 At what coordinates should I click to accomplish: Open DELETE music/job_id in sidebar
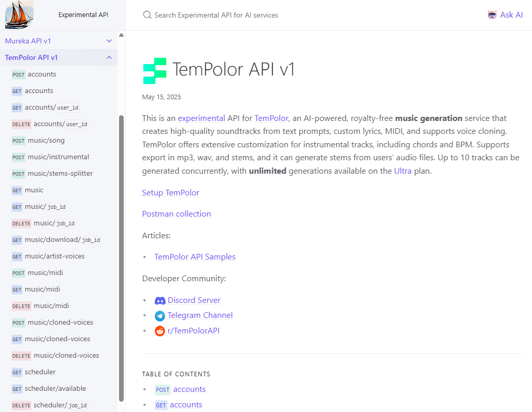pyautogui.click(x=43, y=223)
